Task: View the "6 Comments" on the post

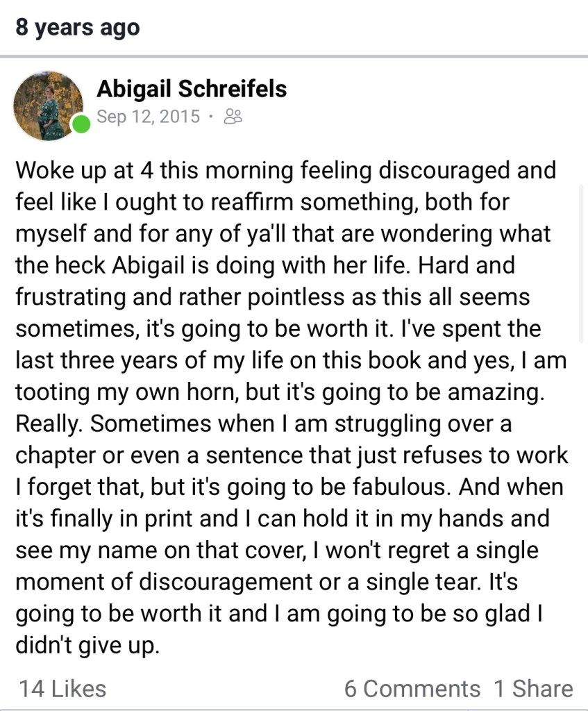Action: point(412,688)
